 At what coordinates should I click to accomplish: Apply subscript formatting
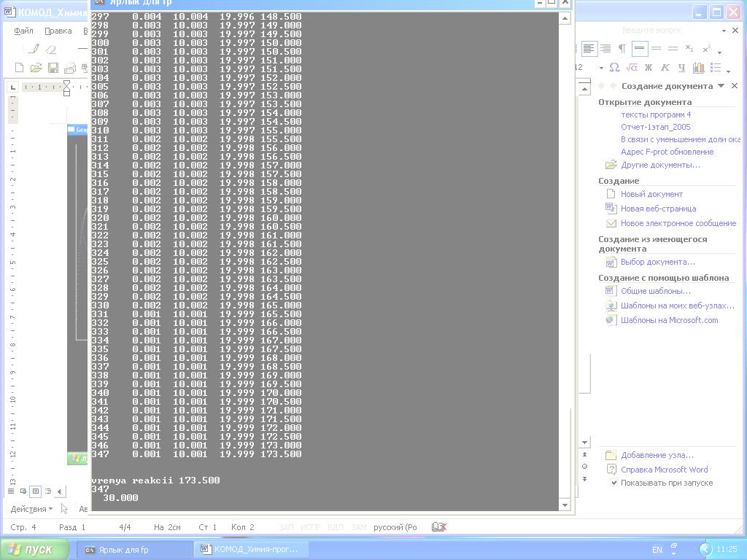click(x=689, y=49)
